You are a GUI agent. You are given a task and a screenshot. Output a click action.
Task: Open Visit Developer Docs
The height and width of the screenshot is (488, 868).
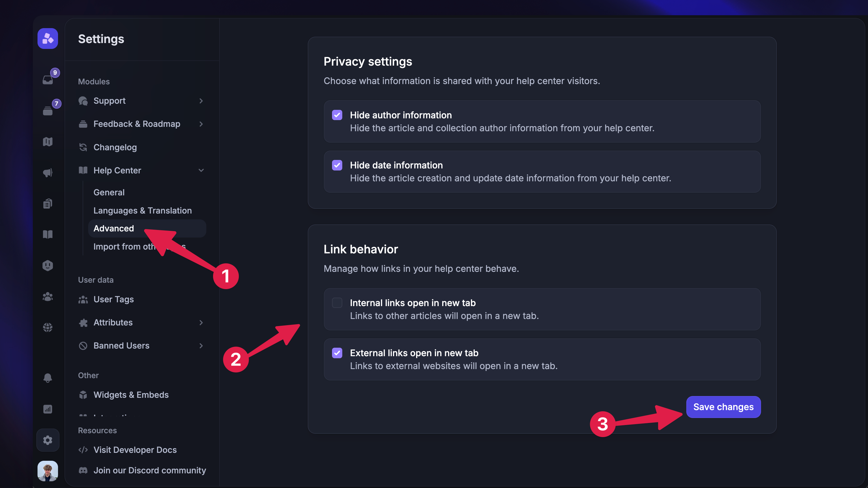(135, 450)
